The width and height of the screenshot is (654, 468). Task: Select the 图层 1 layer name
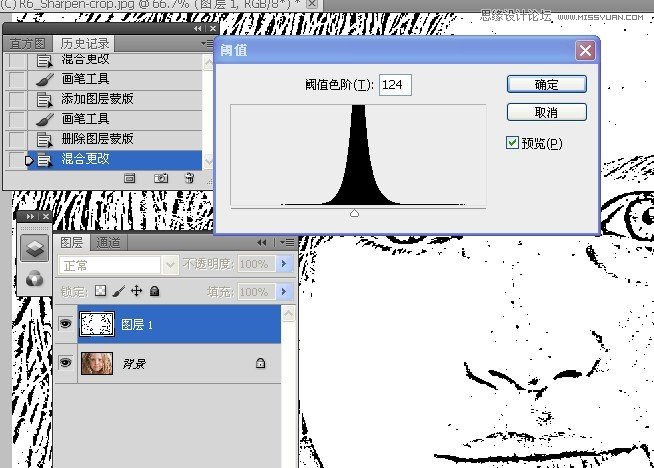(x=137, y=325)
